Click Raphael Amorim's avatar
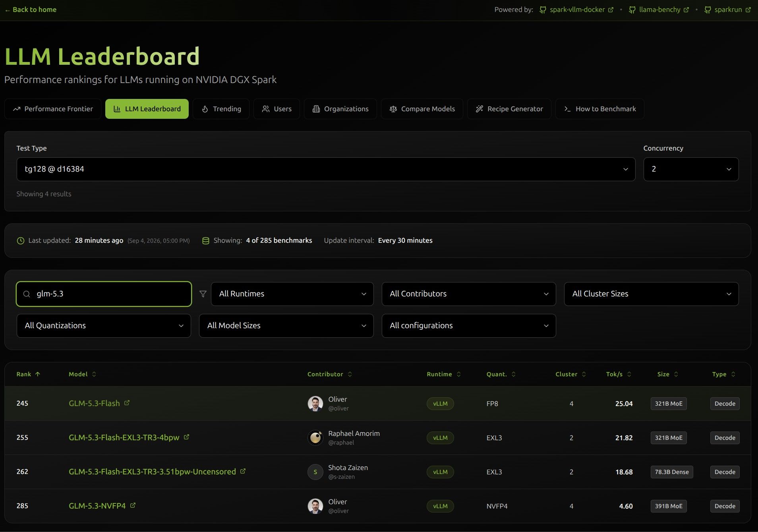The height and width of the screenshot is (532, 758). coord(315,438)
